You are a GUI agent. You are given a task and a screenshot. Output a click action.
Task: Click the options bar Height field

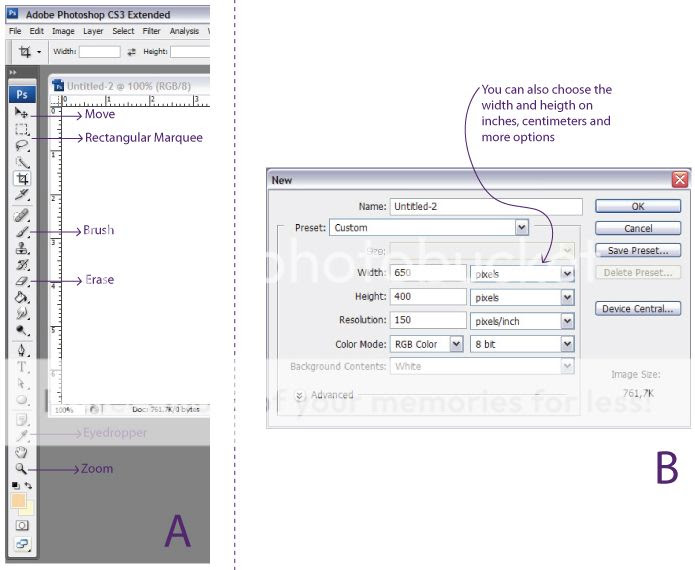(190, 52)
